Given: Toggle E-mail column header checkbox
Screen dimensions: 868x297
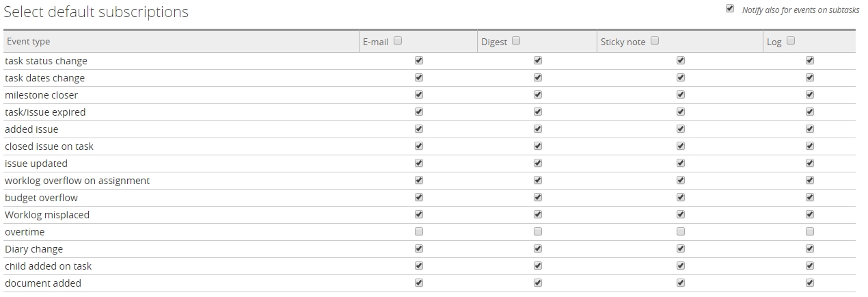Looking at the screenshot, I should 398,41.
